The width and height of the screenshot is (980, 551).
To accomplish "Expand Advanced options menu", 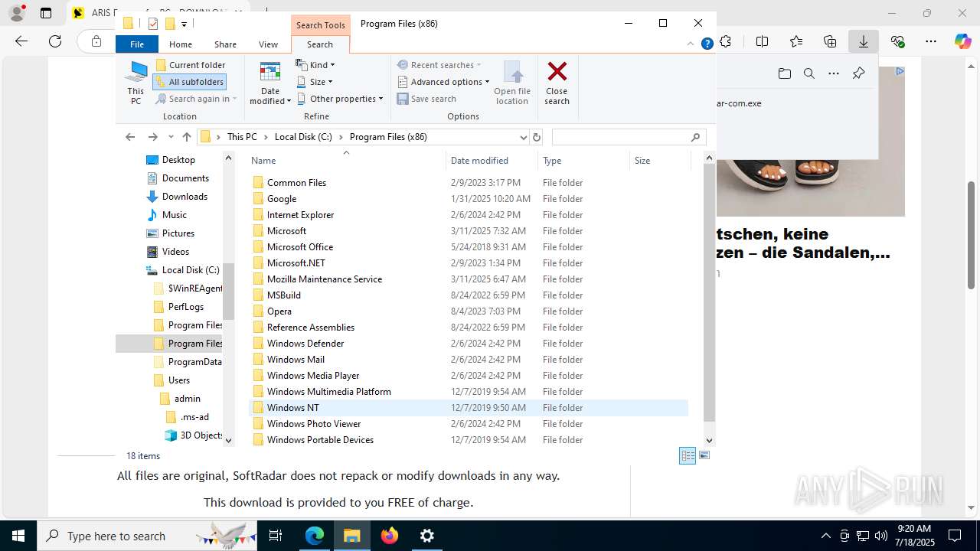I will point(443,82).
